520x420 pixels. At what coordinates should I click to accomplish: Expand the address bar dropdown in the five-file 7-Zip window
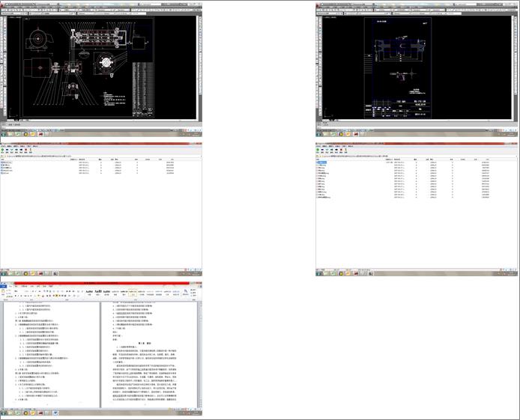coord(200,156)
